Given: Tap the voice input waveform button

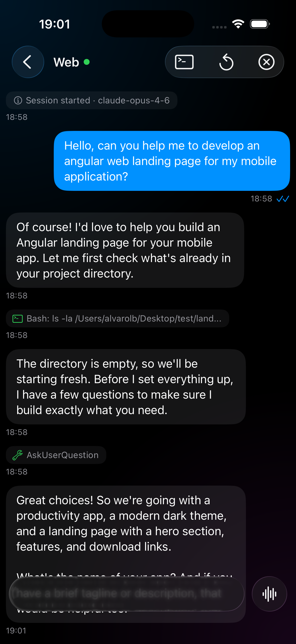Looking at the screenshot, I should (269, 594).
